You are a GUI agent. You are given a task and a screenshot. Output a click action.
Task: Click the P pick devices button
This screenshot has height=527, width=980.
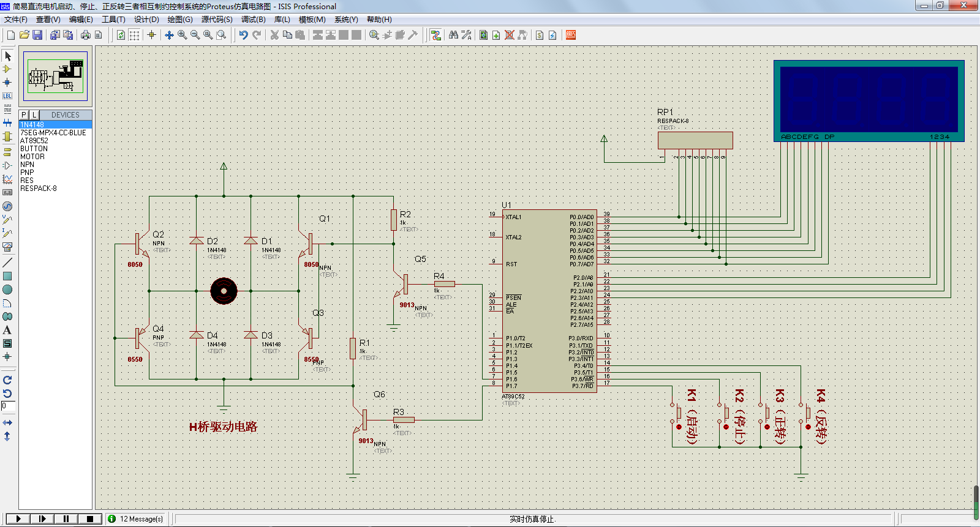(x=24, y=114)
